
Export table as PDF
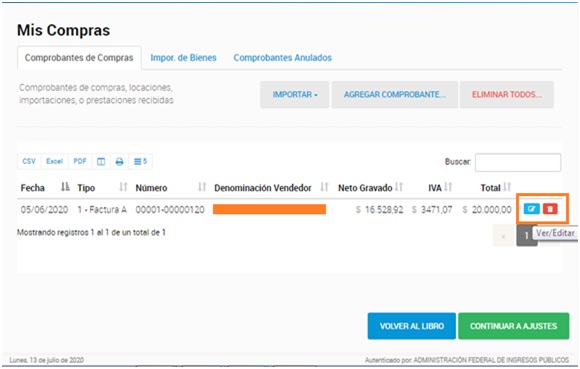pyautogui.click(x=80, y=162)
